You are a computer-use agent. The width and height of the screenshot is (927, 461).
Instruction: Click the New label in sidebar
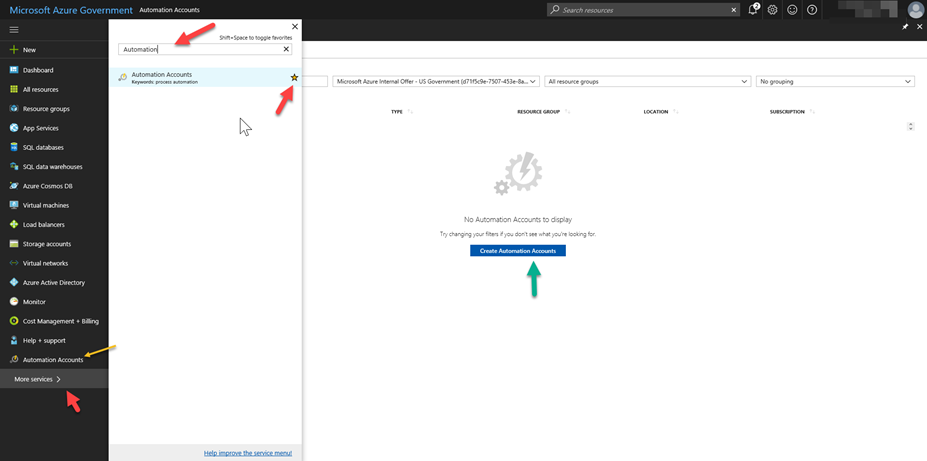click(x=29, y=50)
